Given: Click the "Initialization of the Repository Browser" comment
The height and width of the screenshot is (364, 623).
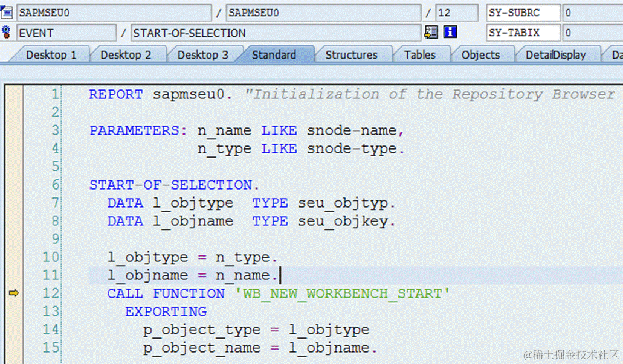Looking at the screenshot, I should click(x=430, y=95).
